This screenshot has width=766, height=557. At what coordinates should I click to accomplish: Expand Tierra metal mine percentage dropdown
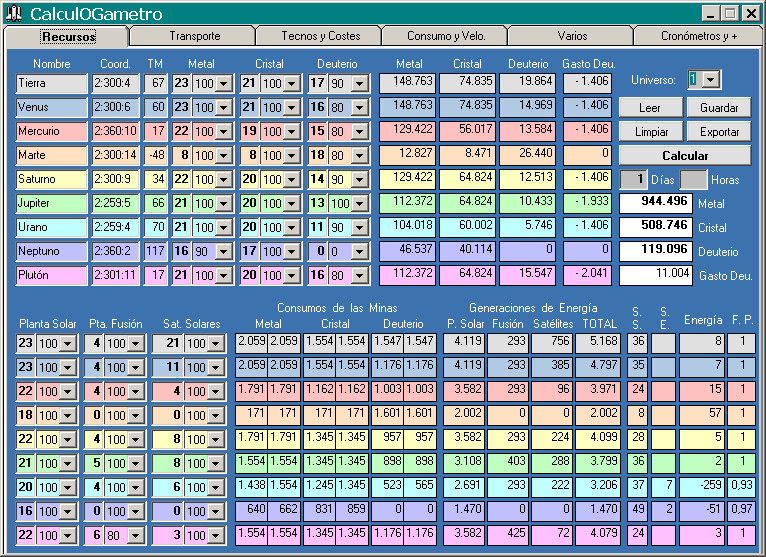[x=224, y=84]
